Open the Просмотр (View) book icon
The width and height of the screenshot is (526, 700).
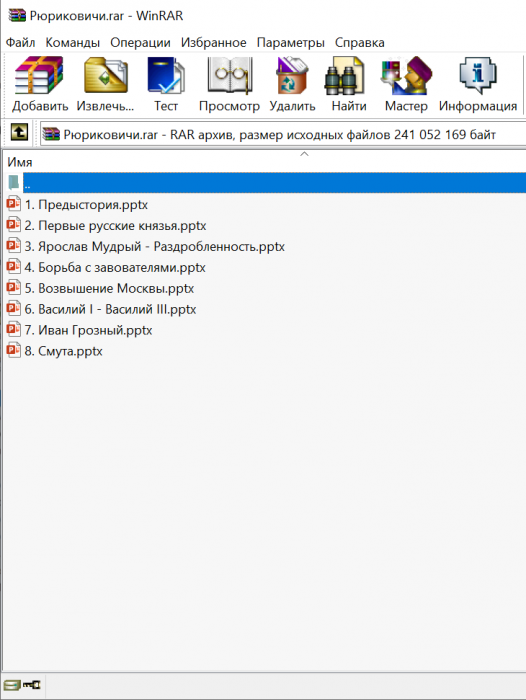point(230,76)
